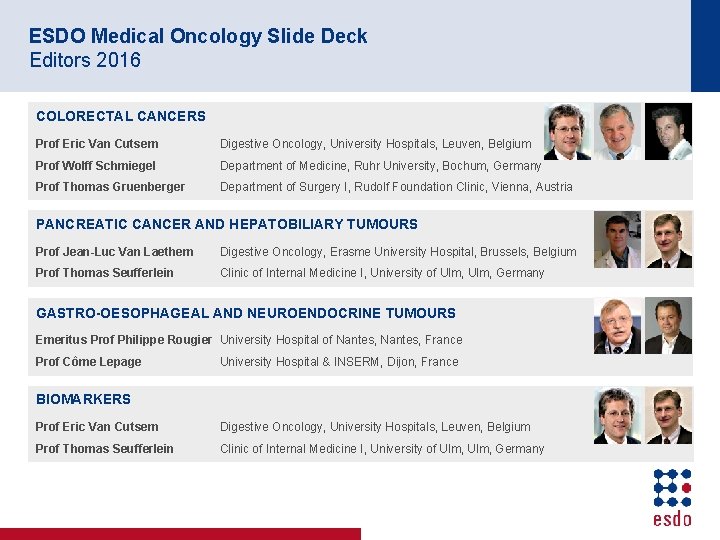The height and width of the screenshot is (540, 720).
Task: Select the PANCREATIC CANCER AND HEPATOBILIARY TUMOURS heading
Action: pos(227,224)
